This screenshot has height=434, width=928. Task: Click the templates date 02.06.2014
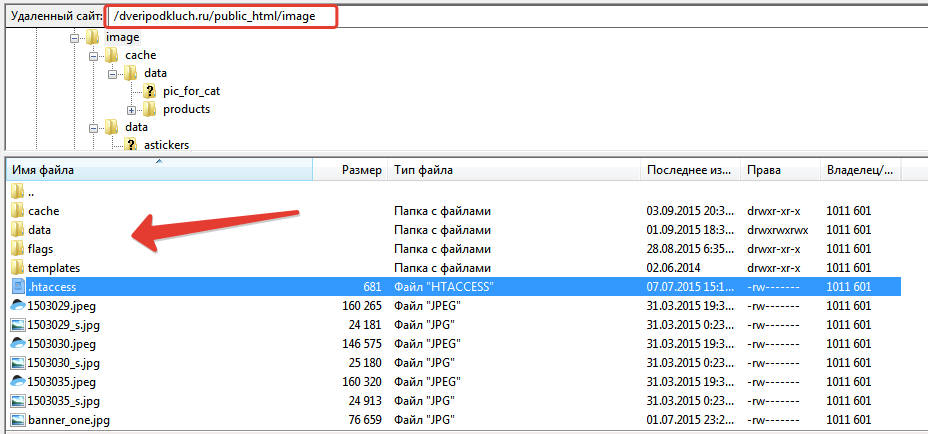[674, 268]
